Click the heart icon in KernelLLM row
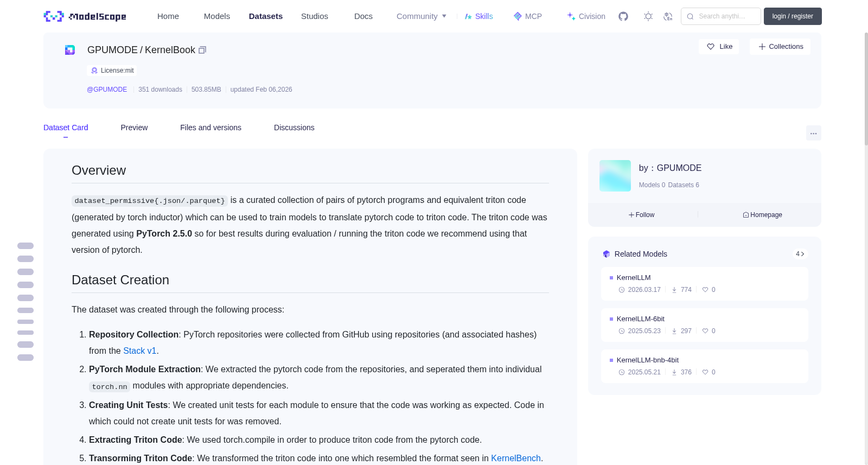The height and width of the screenshot is (465, 868). (705, 290)
